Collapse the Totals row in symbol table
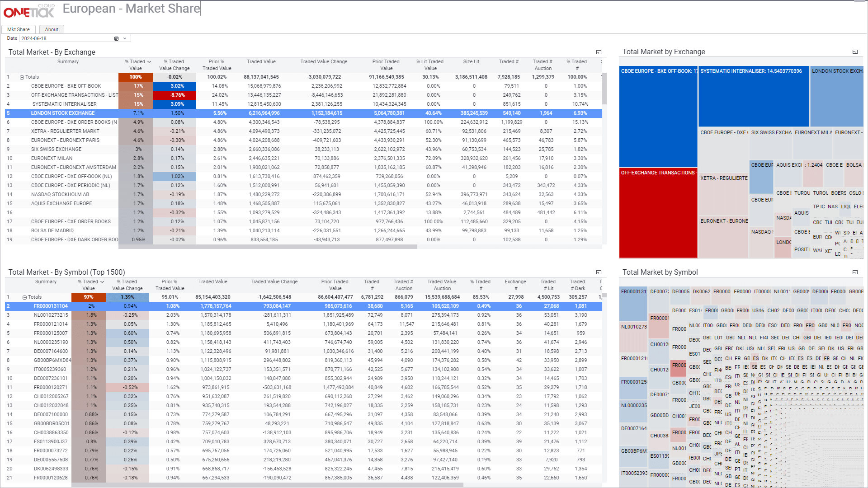Viewport: 868px width, 488px height. pos(24,297)
